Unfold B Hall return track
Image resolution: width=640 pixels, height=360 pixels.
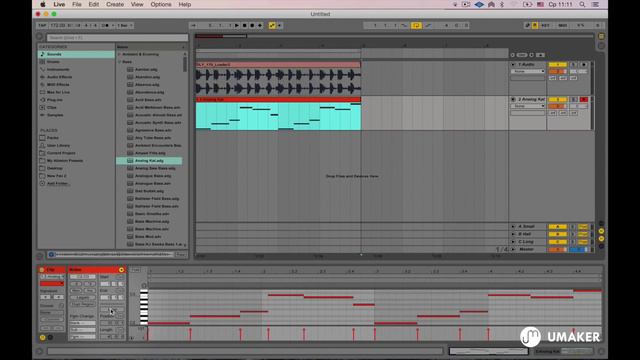[513, 234]
